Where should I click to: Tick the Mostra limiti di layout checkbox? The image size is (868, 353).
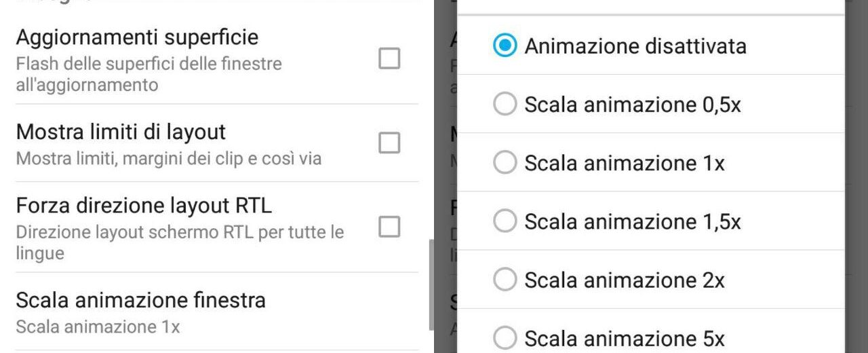tap(389, 143)
